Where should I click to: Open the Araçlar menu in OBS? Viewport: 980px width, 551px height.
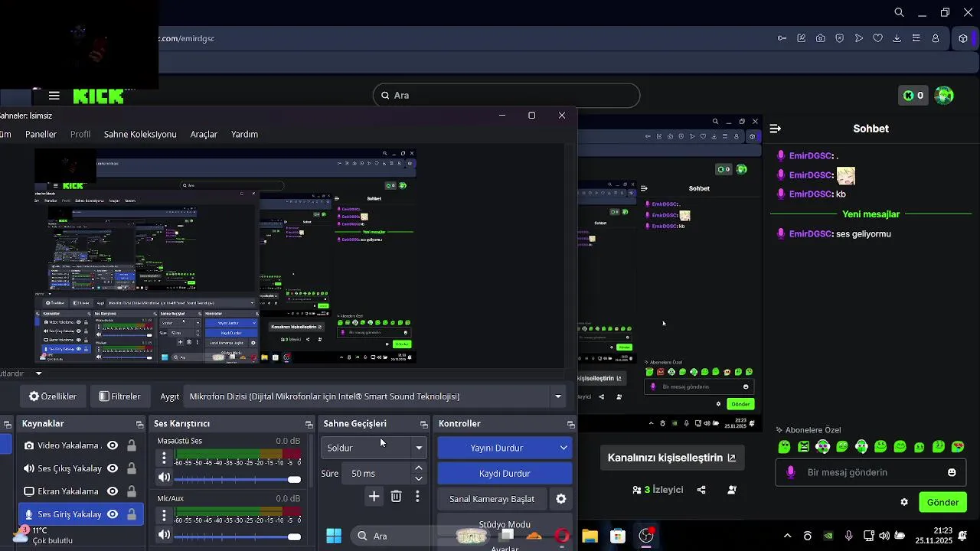tap(204, 134)
